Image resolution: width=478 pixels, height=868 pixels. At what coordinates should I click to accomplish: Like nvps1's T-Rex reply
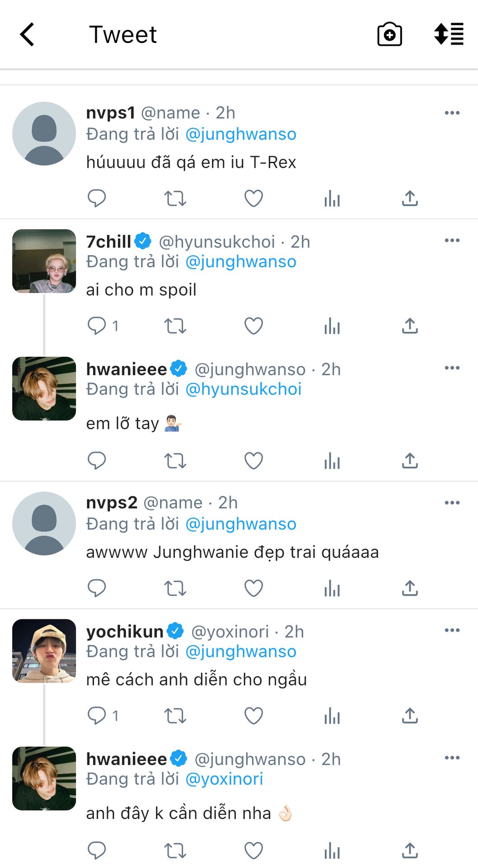[253, 198]
